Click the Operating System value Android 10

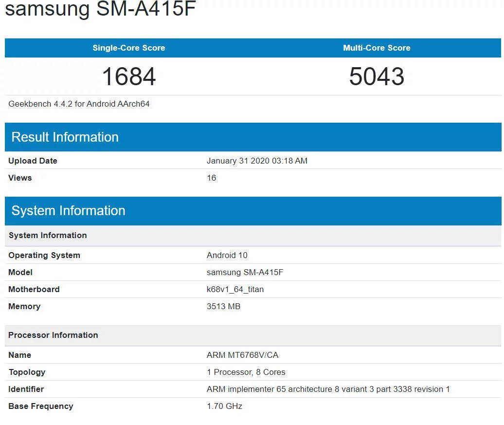tap(227, 255)
